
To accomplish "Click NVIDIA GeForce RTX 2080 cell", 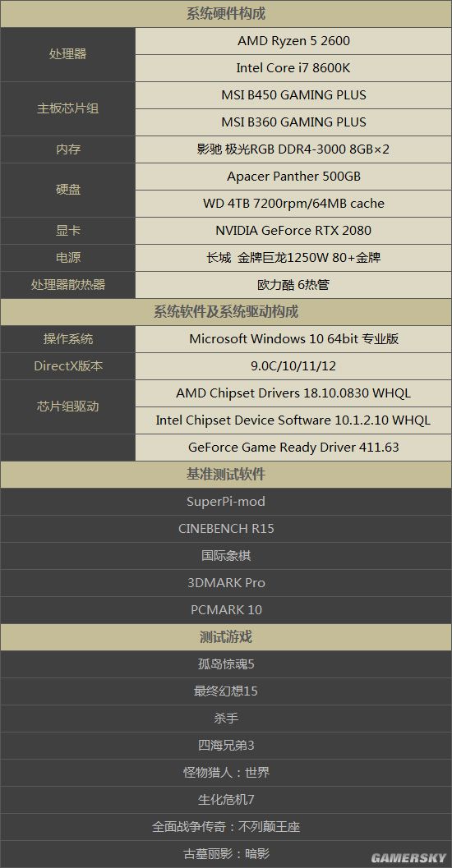I will 293,231.
